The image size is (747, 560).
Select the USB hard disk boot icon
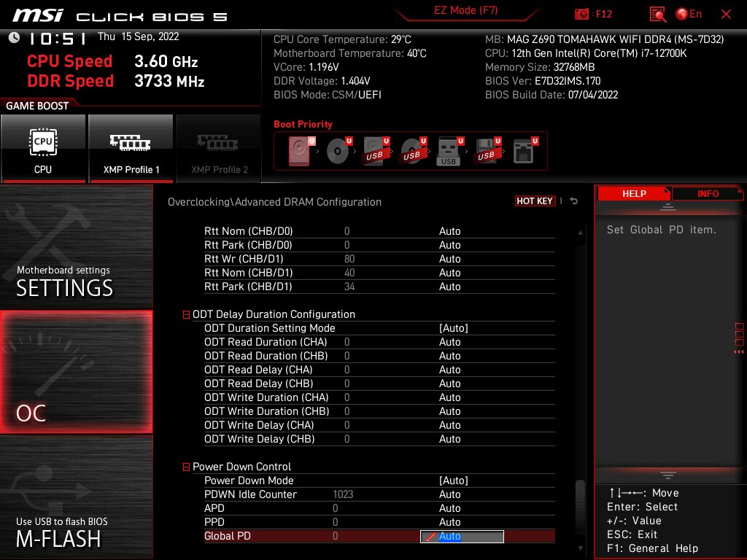click(376, 151)
